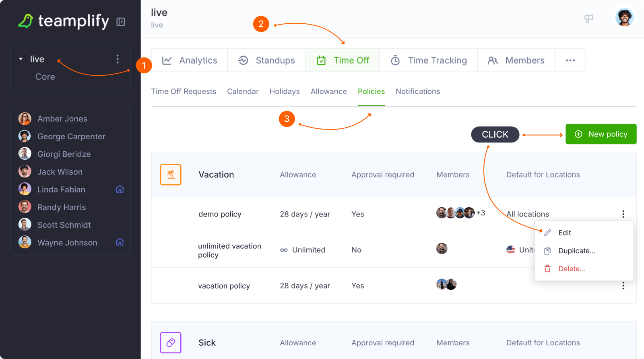Choose Edit from the context menu

pyautogui.click(x=564, y=233)
